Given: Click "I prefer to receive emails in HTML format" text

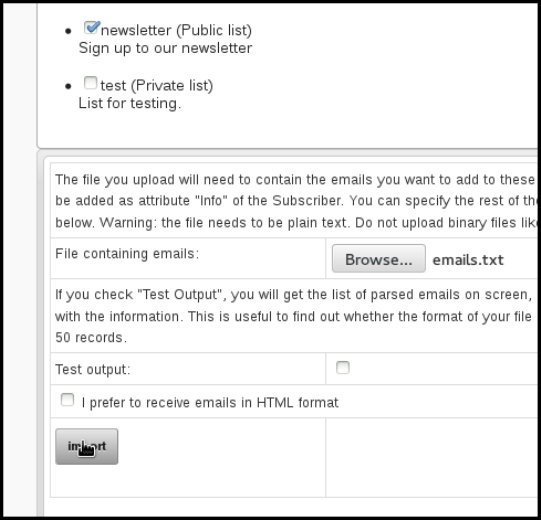Looking at the screenshot, I should pyautogui.click(x=210, y=403).
